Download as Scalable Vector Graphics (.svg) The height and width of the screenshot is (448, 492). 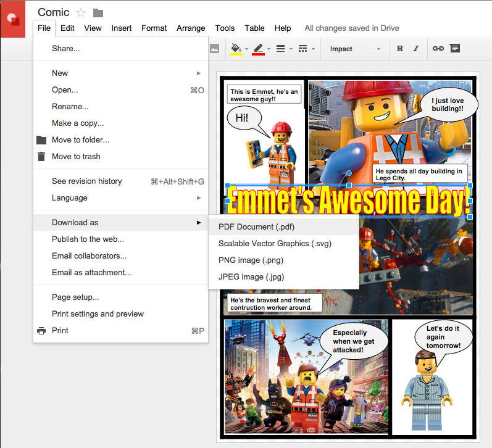(x=283, y=244)
